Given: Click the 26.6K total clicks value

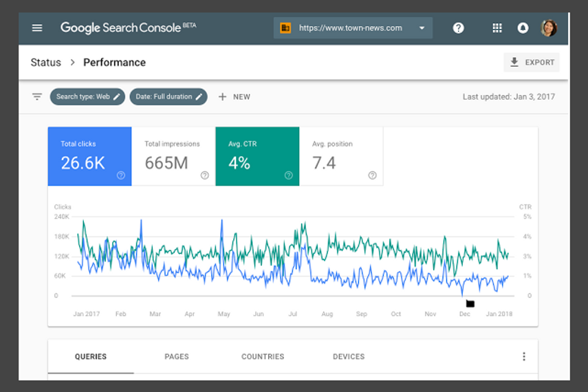Looking at the screenshot, I should (x=83, y=163).
